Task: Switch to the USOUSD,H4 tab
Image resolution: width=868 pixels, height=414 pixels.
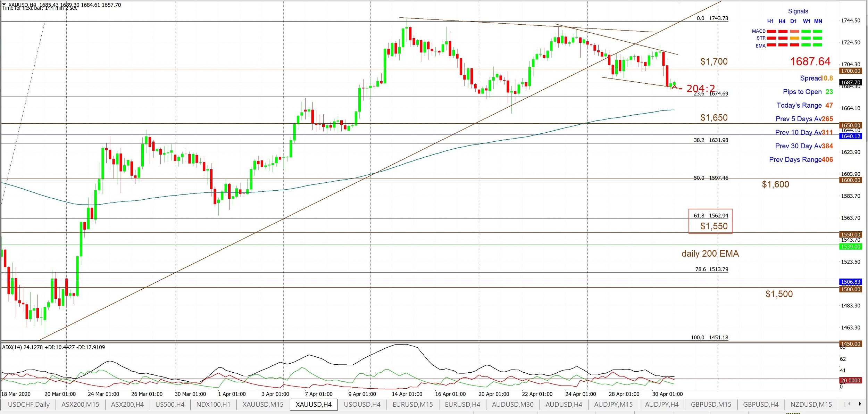Action: (362, 404)
